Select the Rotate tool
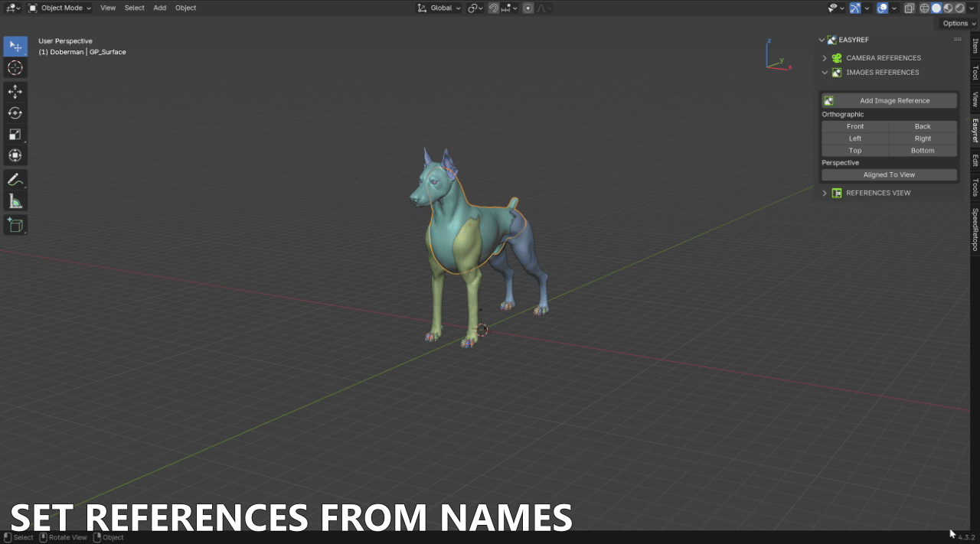 pyautogui.click(x=15, y=112)
